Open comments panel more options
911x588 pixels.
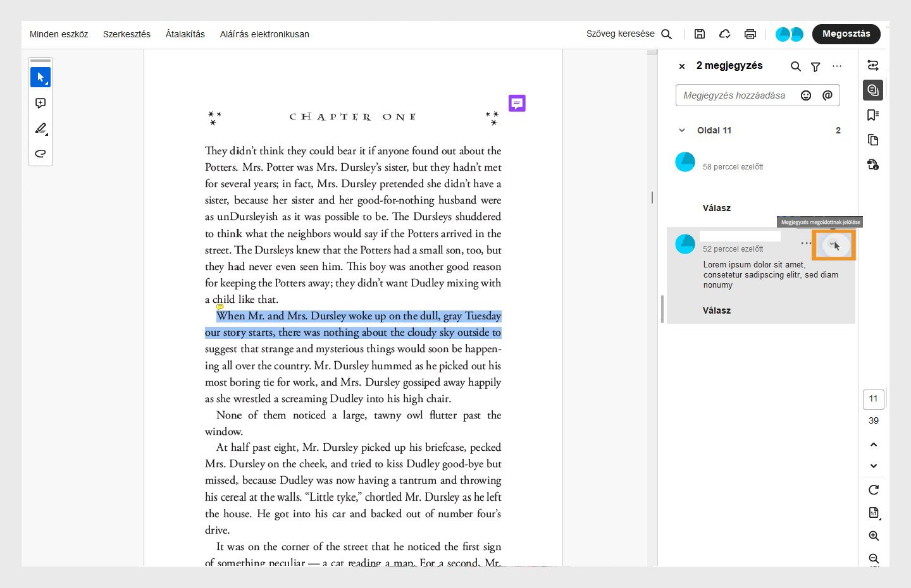[837, 66]
